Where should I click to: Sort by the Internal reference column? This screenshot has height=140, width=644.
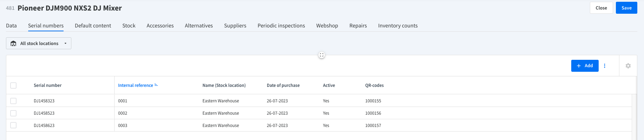coord(135,85)
